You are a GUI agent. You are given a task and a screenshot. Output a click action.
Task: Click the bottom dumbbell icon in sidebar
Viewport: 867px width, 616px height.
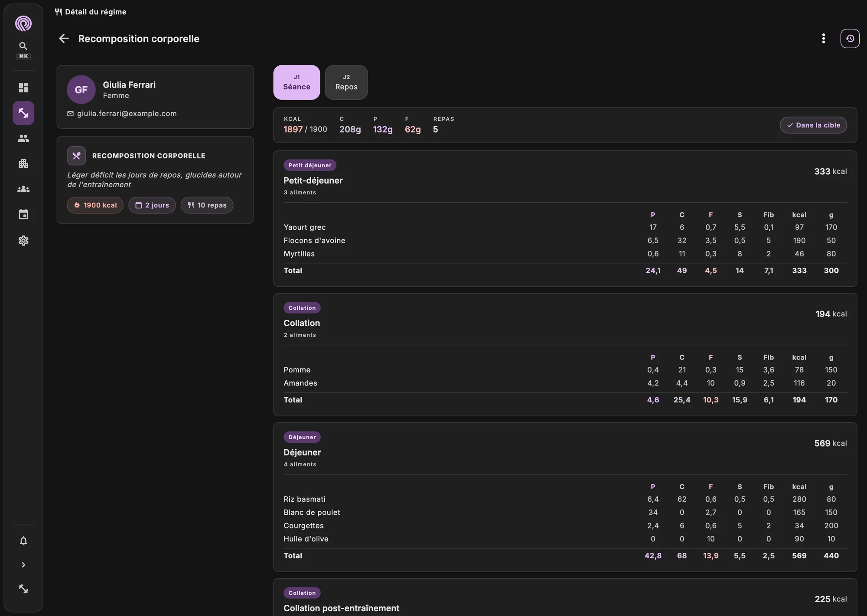click(23, 589)
